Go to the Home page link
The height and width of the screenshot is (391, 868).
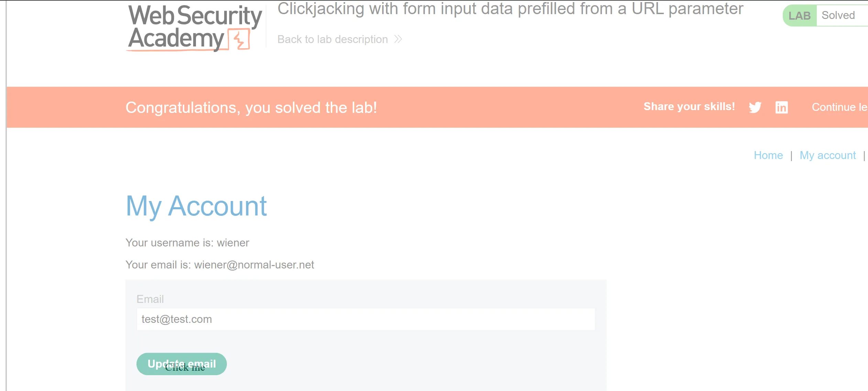tap(768, 155)
